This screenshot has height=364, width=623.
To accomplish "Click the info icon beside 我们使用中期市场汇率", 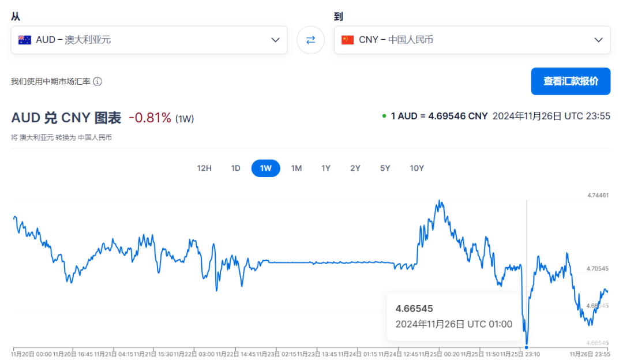I will (97, 81).
